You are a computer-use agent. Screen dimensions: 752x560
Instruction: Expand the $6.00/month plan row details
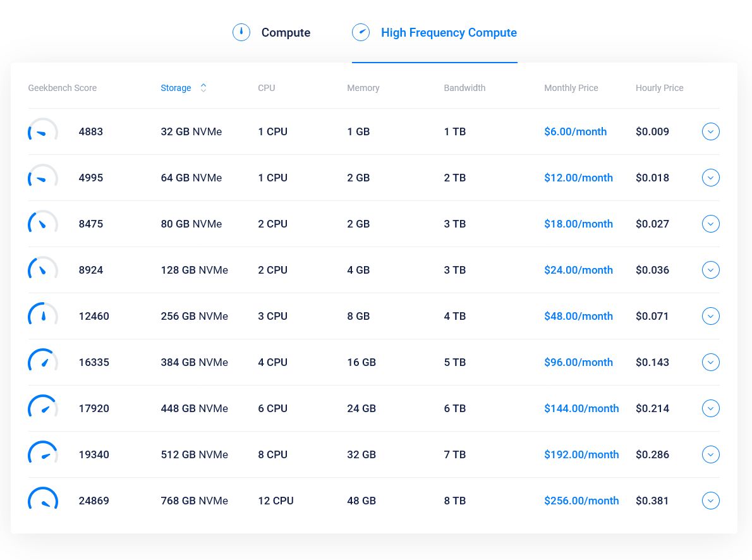(x=711, y=131)
